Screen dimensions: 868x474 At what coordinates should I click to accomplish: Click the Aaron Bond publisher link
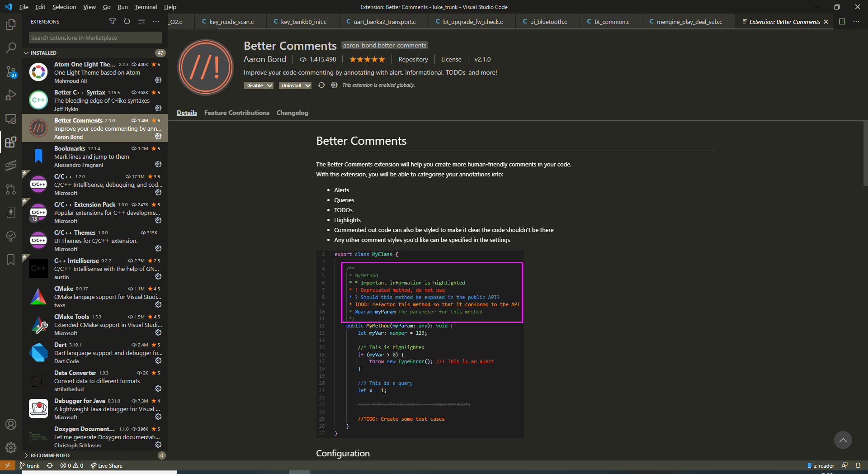point(265,59)
